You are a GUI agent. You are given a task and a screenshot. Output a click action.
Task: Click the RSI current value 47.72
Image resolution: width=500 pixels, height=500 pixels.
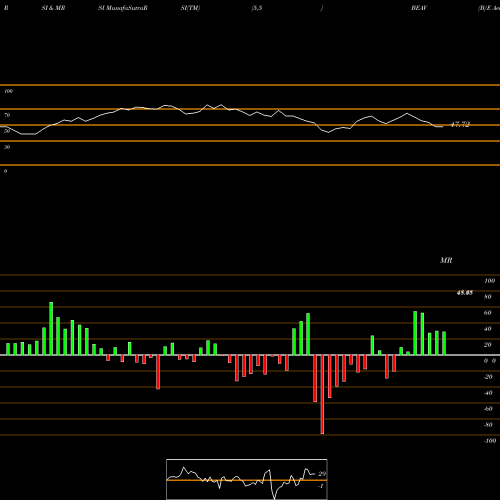point(460,124)
